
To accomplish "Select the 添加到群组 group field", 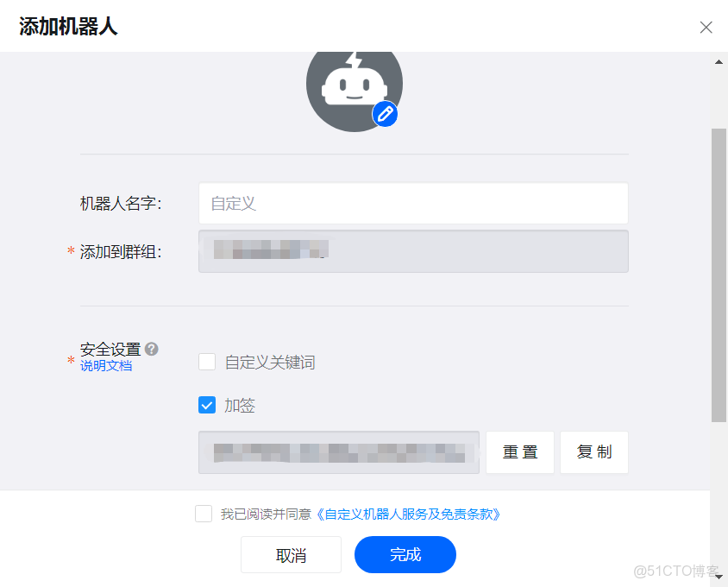I will coord(412,251).
